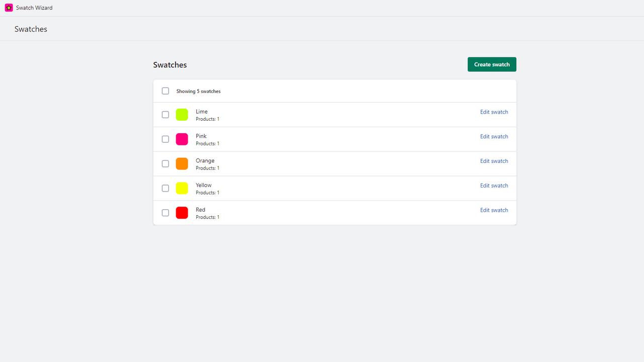Check the Lime swatch checkbox
This screenshot has width=644, height=362.
coord(165,115)
